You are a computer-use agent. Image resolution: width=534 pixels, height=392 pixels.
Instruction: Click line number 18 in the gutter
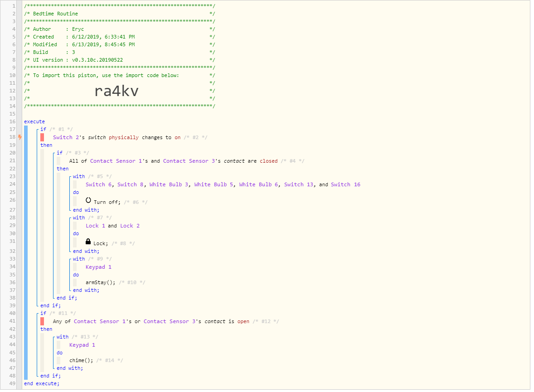coord(12,137)
